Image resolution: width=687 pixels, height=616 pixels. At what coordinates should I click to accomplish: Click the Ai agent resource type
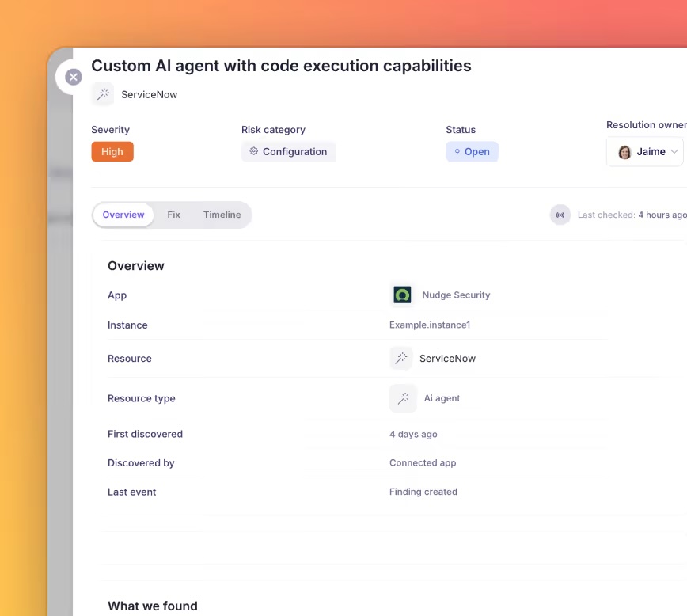tap(442, 398)
